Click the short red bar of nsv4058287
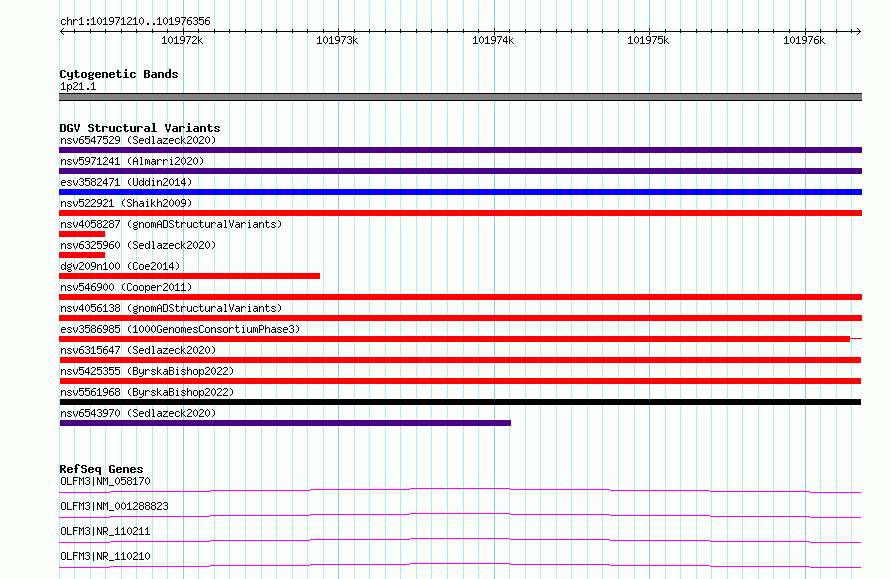890x579 pixels. [x=82, y=234]
